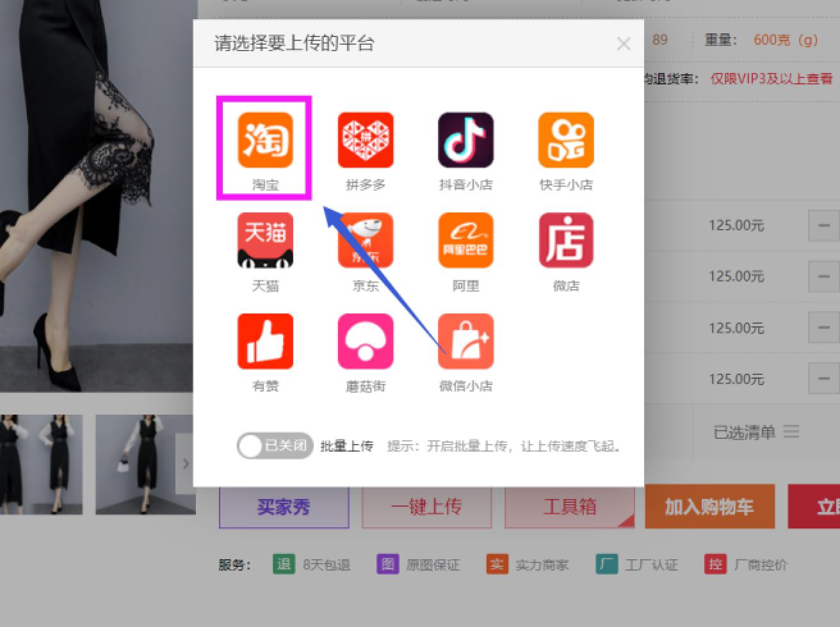This screenshot has height=627, width=840.
Task: Open the 工具箱 toolbox button
Action: tap(569, 507)
